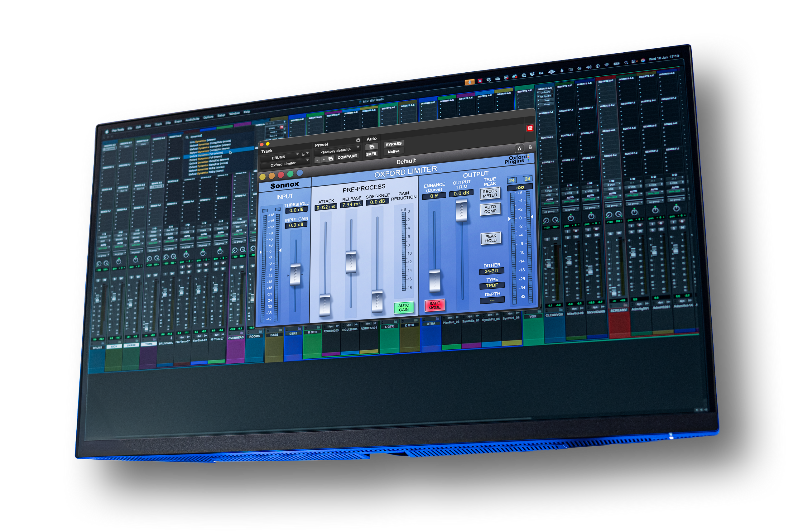This screenshot has height=532, width=798.
Task: Click the Auto automation enable icon
Action: coord(372,146)
